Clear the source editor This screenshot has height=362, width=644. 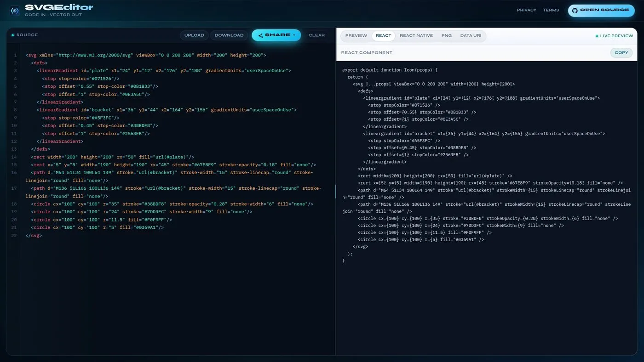click(316, 35)
